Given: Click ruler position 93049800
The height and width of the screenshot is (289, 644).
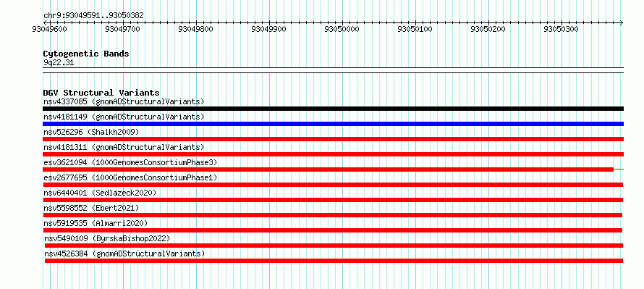Looking at the screenshot, I should click(x=196, y=29).
